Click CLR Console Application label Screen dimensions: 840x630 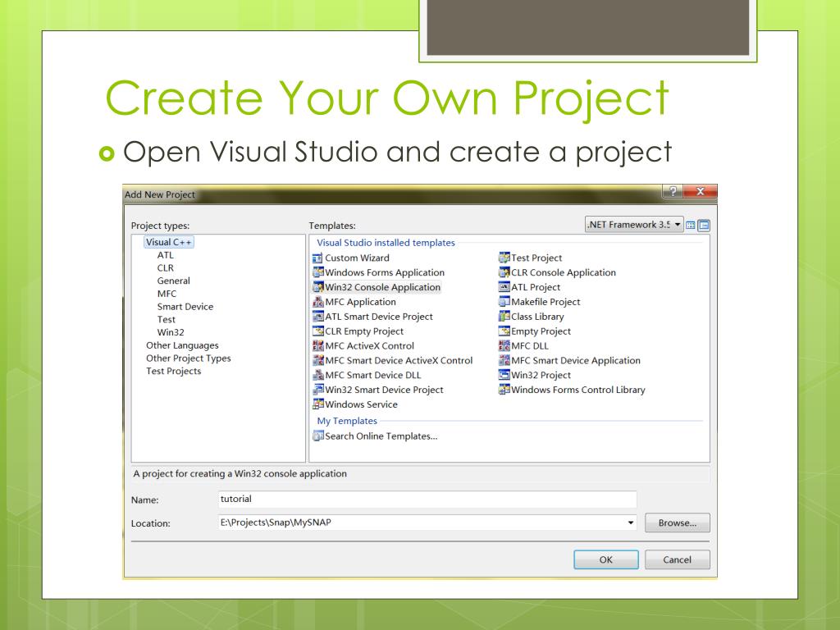click(564, 272)
